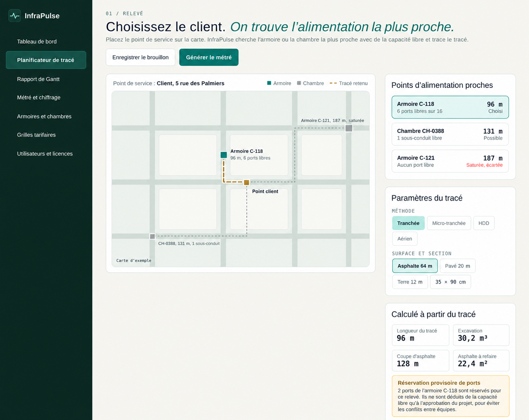Image resolution: width=529 pixels, height=420 pixels.
Task: Pick the Terre 12 m surface chip
Action: pos(410,282)
